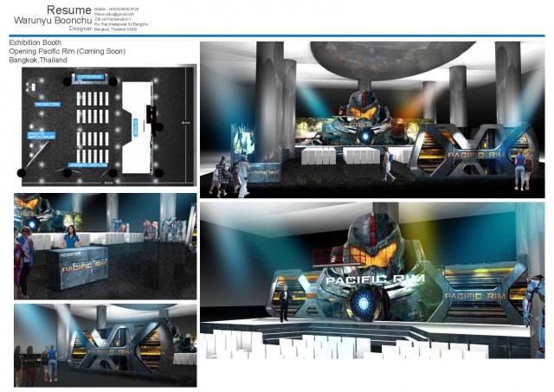Image resolution: width=554 pixels, height=392 pixels.
Task: Click the receptionist in blue behind register desk
Action: point(71,237)
